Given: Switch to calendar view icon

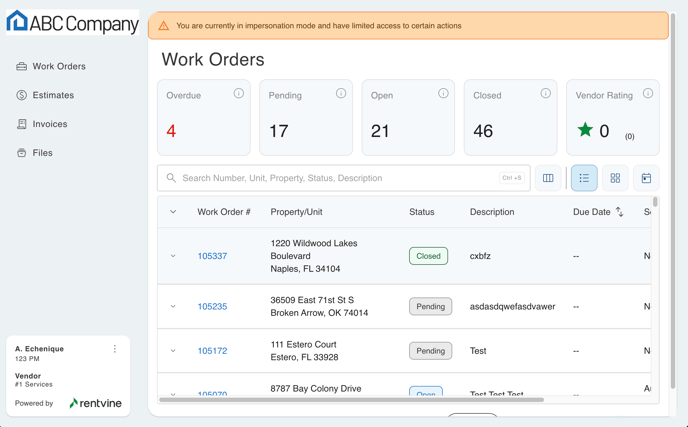Looking at the screenshot, I should 646,178.
